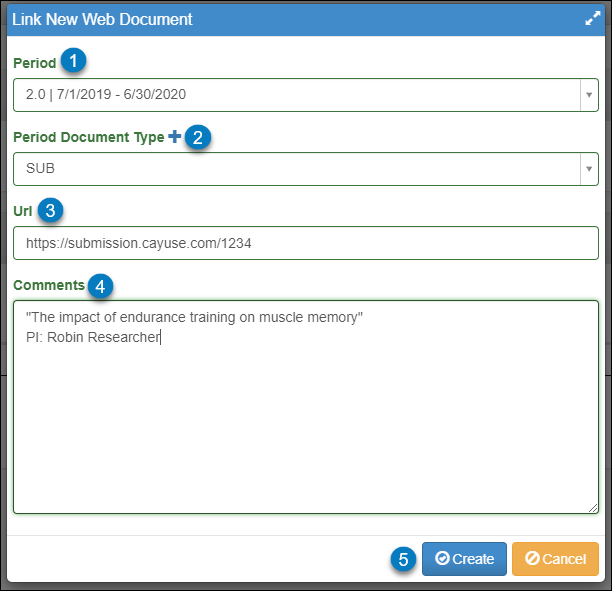Click the numbered callout badge 1
612x591 pixels.
point(73,61)
